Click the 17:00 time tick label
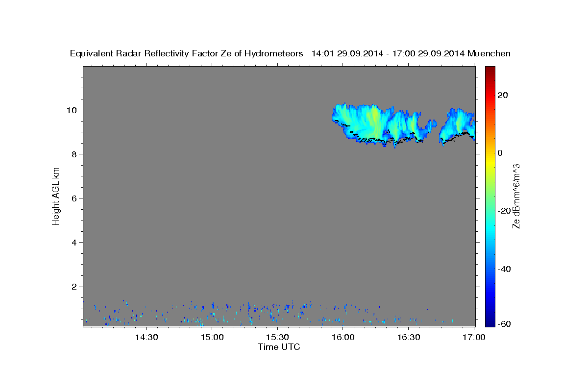588x392 pixels. (x=473, y=337)
